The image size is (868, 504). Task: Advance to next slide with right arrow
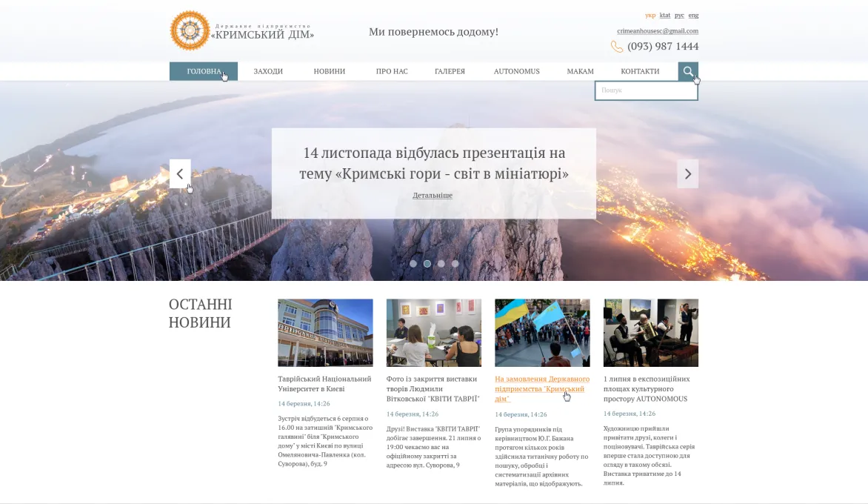(x=687, y=174)
